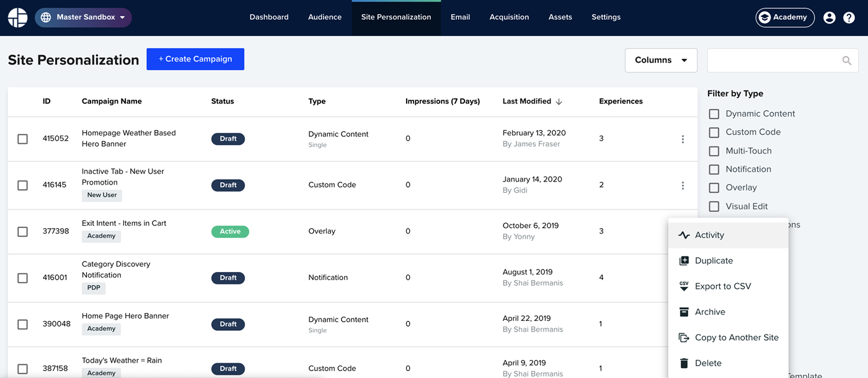Open three-dot menu for Inactive Tab campaign
This screenshot has height=378, width=868.
pyautogui.click(x=683, y=185)
